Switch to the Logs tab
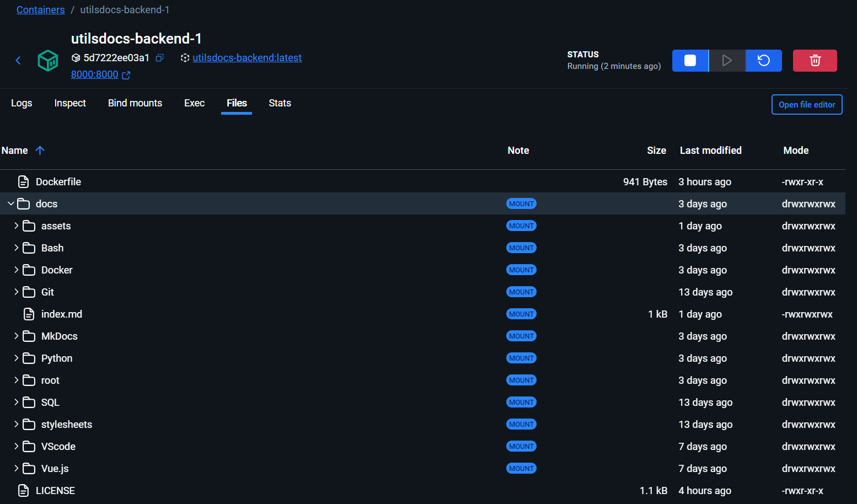The image size is (857, 504). click(x=22, y=103)
